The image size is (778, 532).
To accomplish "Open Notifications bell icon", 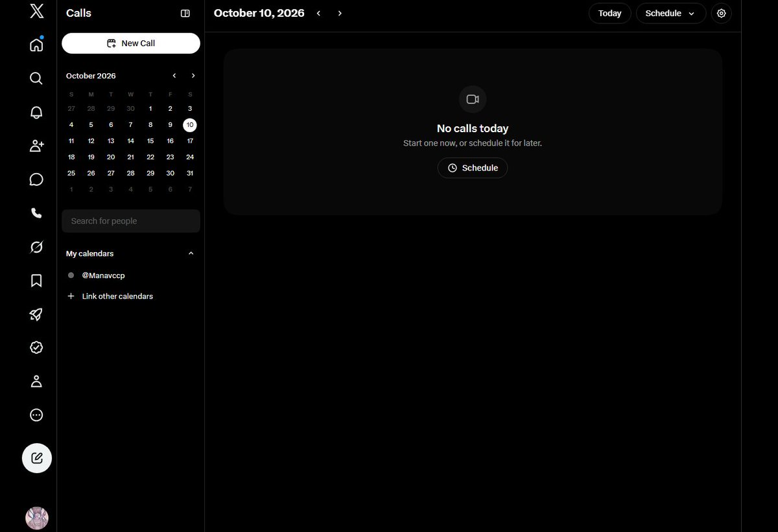I will click(x=36, y=112).
